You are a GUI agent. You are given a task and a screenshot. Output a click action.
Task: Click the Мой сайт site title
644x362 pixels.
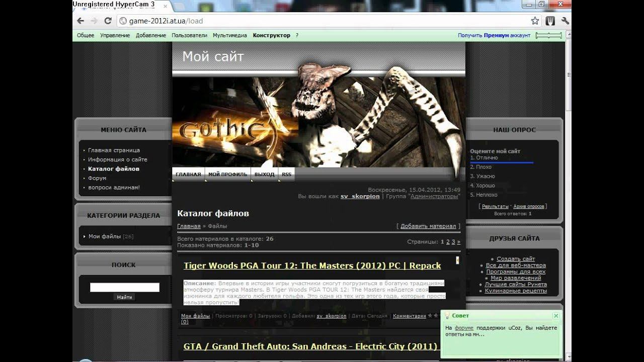tap(213, 56)
